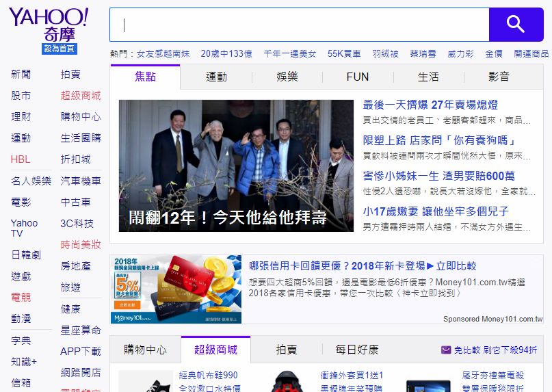This screenshot has height=392, width=552.
Task: Click the 設為首頁 button under logo
Action: (59, 49)
